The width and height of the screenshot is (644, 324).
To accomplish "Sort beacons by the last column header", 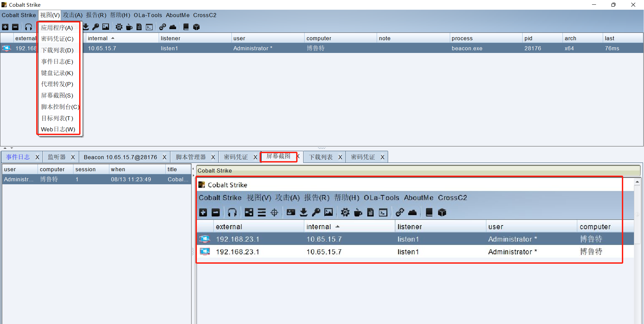I will tap(623, 38).
